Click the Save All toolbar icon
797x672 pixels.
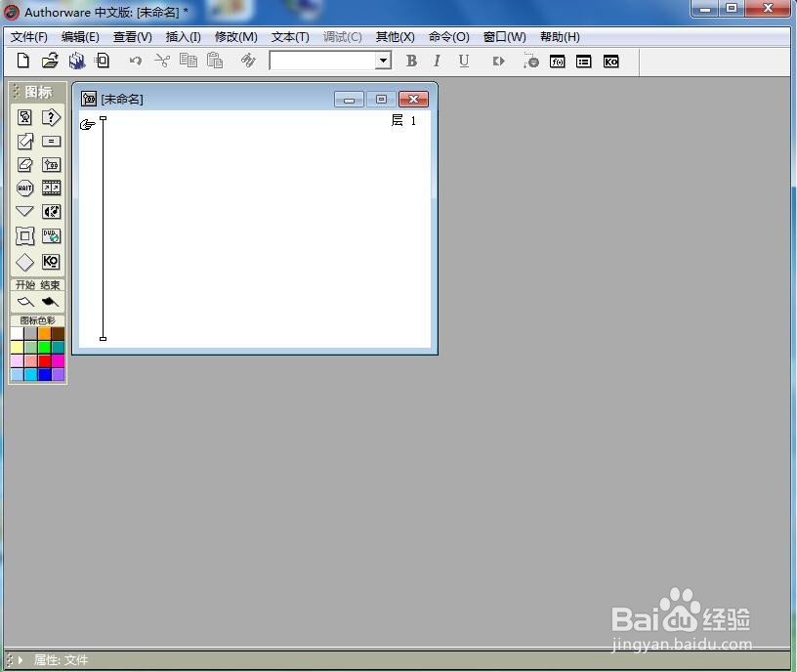(x=77, y=61)
